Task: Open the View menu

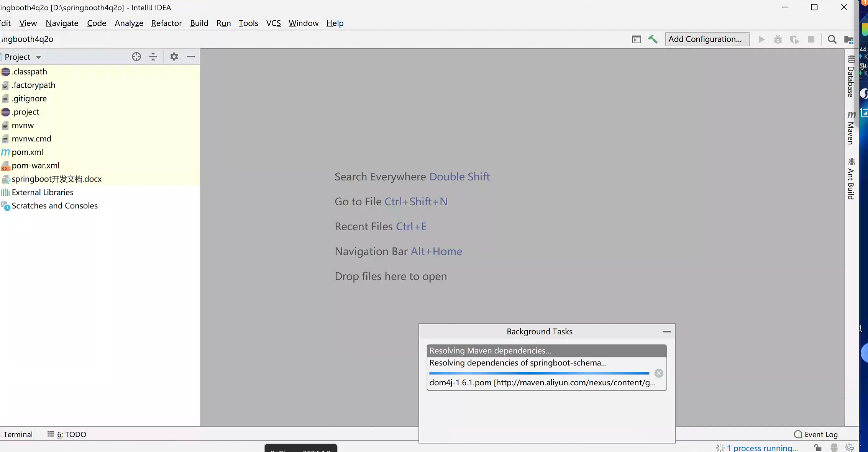Action: pos(28,23)
